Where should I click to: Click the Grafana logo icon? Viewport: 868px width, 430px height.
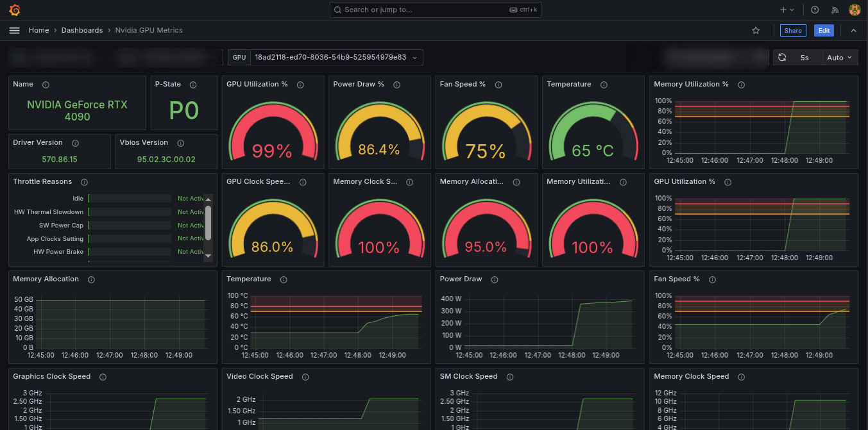point(15,10)
